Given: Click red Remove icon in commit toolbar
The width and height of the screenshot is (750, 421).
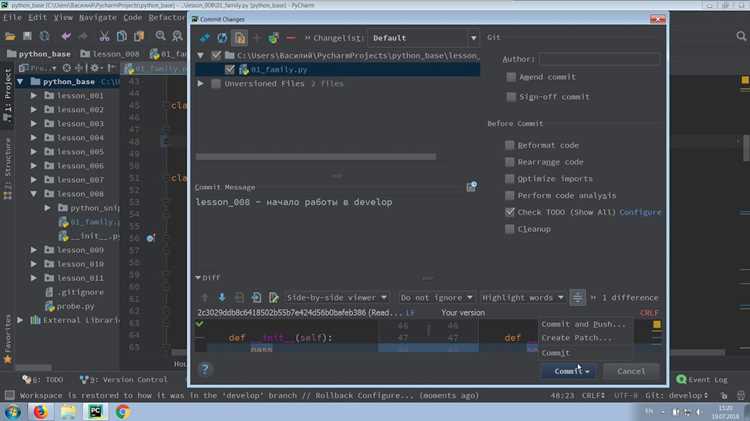Looking at the screenshot, I should (x=290, y=38).
